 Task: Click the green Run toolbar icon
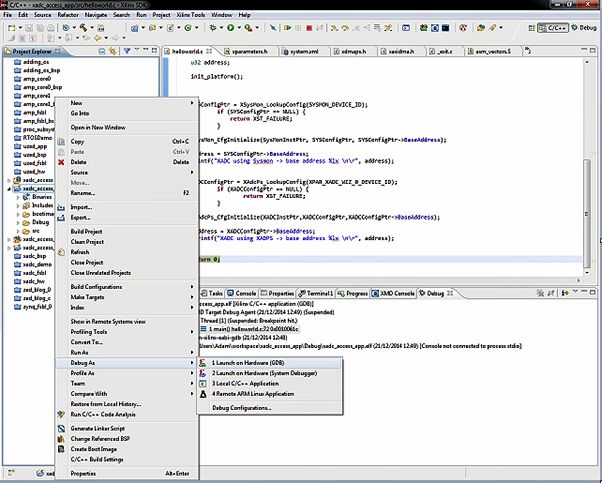tap(230, 28)
